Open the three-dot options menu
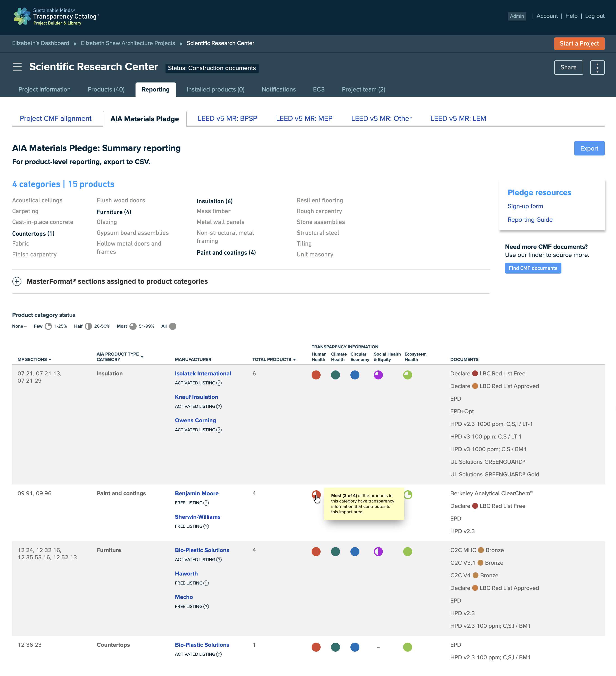The image size is (616, 676). coord(597,67)
